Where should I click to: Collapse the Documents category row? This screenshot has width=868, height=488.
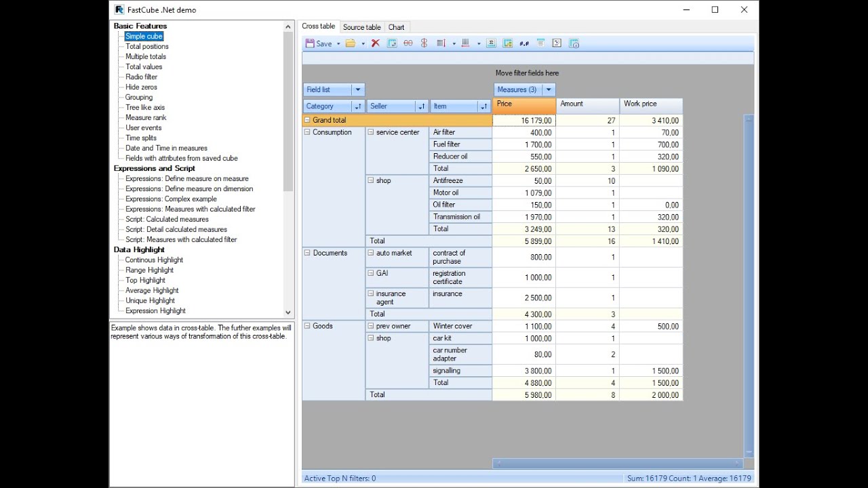point(307,253)
